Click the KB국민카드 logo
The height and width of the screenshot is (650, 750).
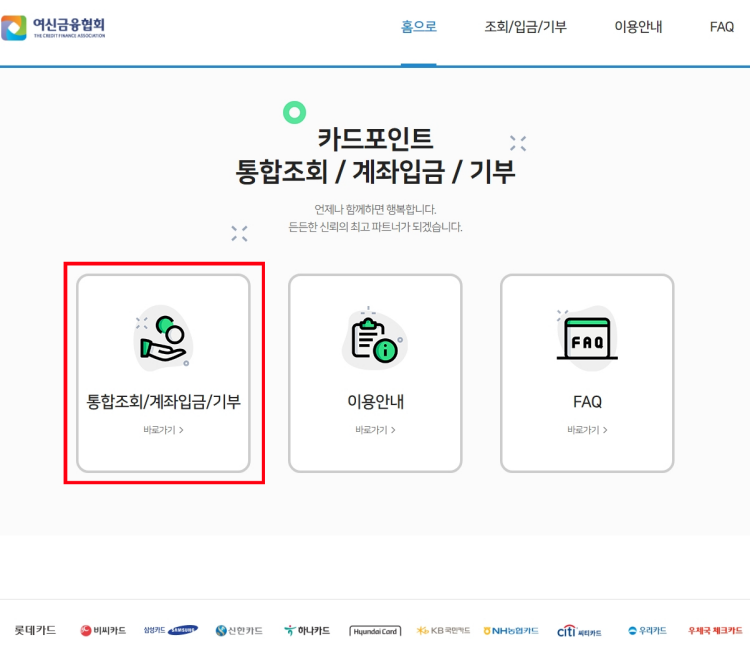point(443,630)
